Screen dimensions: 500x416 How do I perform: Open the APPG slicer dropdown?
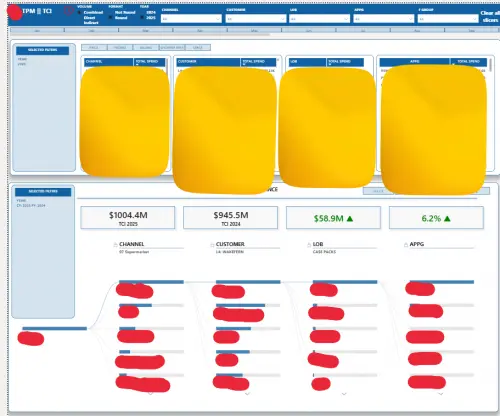[384, 19]
